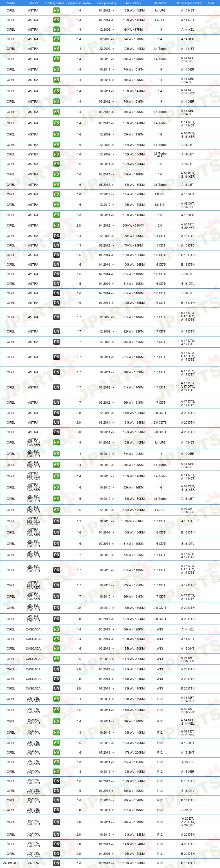Click petrol icon in Zafira Tourer A 18 XEL row
This screenshot has height=868, width=220.
56,762
